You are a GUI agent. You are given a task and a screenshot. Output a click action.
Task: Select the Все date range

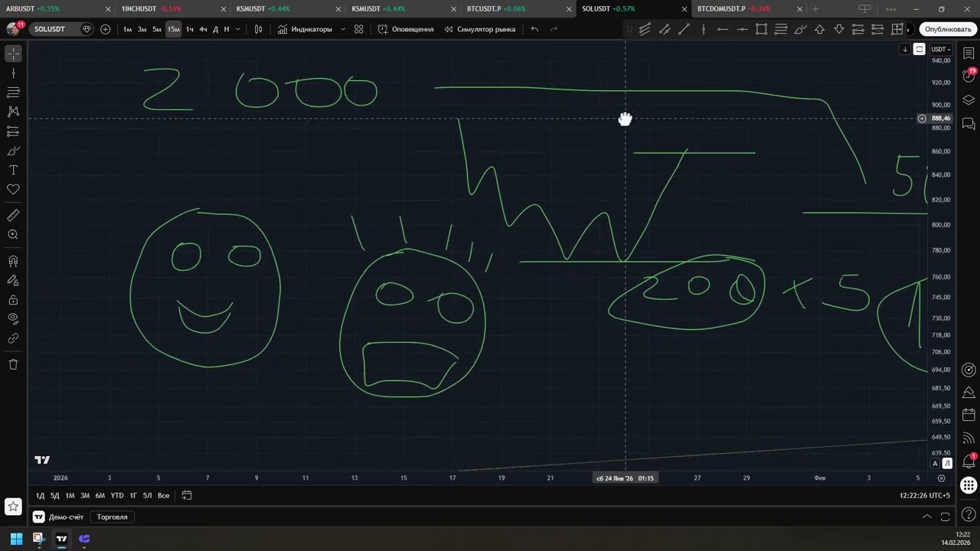point(163,496)
